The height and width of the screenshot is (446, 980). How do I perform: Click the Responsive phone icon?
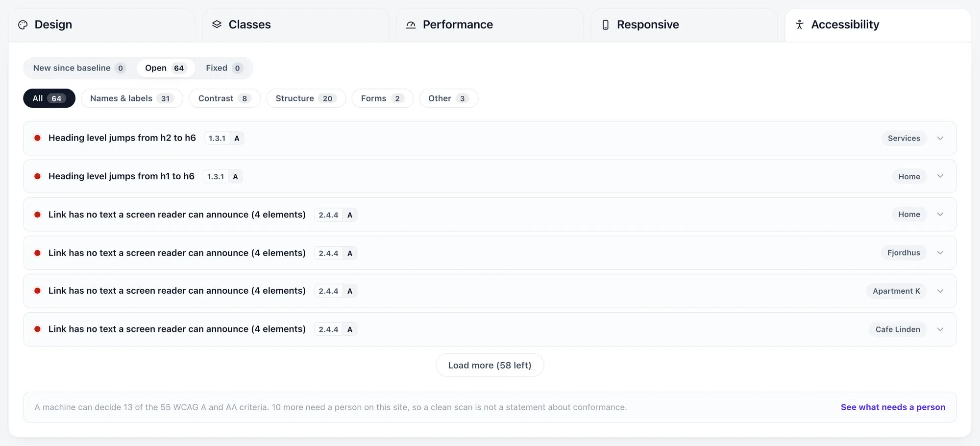(605, 24)
